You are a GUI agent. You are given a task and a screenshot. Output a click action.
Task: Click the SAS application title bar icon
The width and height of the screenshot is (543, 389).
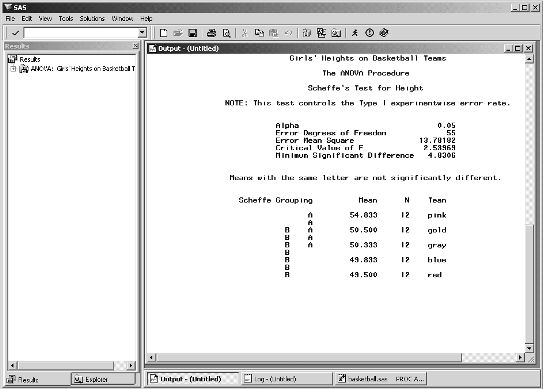click(7, 7)
